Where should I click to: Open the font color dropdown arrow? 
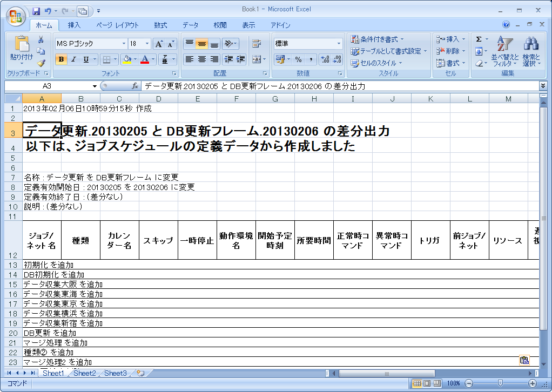click(x=153, y=59)
